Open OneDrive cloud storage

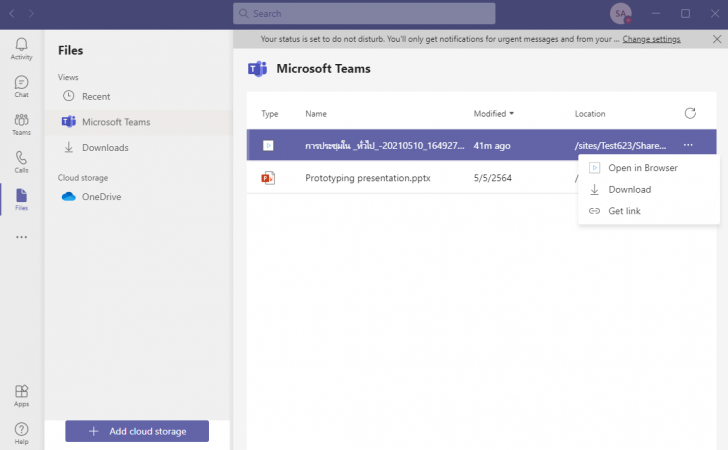138,196
